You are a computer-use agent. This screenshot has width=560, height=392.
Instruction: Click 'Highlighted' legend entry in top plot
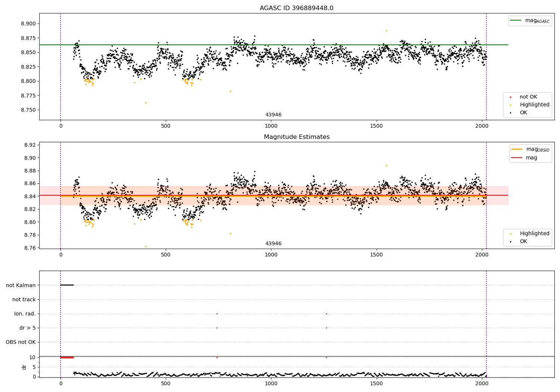[535, 105]
